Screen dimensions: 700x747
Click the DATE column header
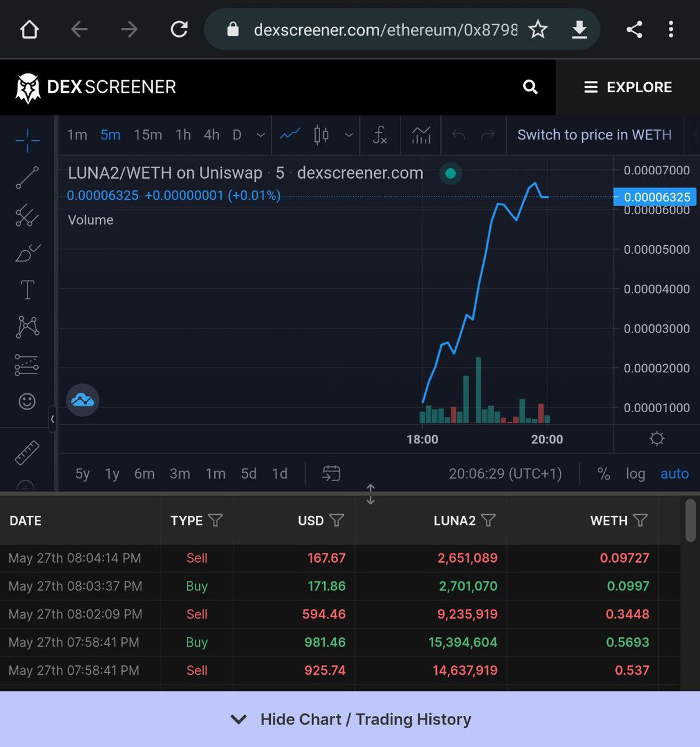(x=26, y=520)
